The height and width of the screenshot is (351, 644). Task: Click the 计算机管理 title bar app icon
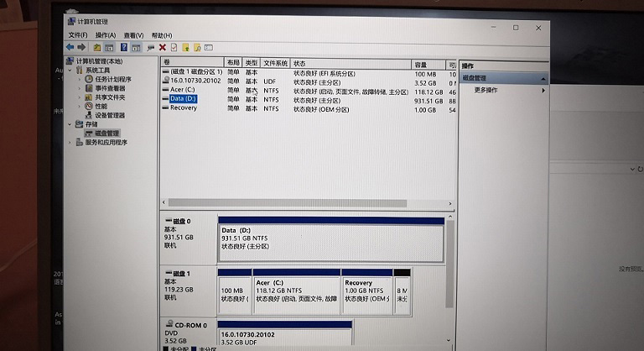click(71, 21)
